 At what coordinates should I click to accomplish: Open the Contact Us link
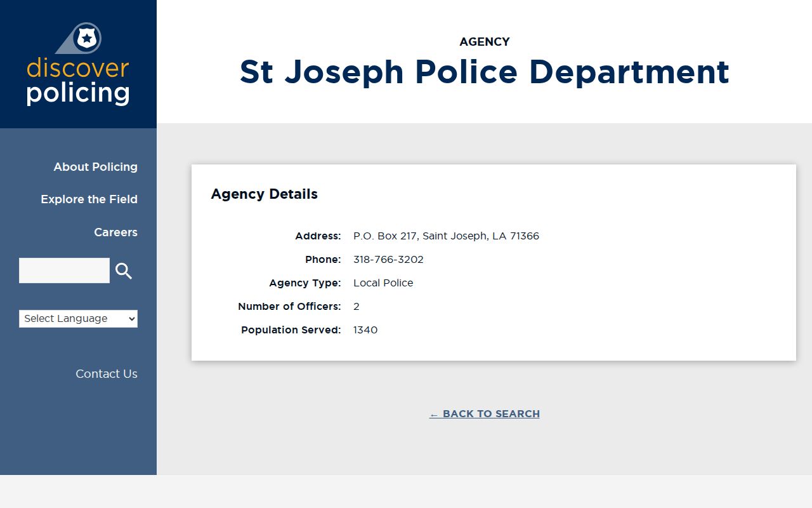[107, 374]
